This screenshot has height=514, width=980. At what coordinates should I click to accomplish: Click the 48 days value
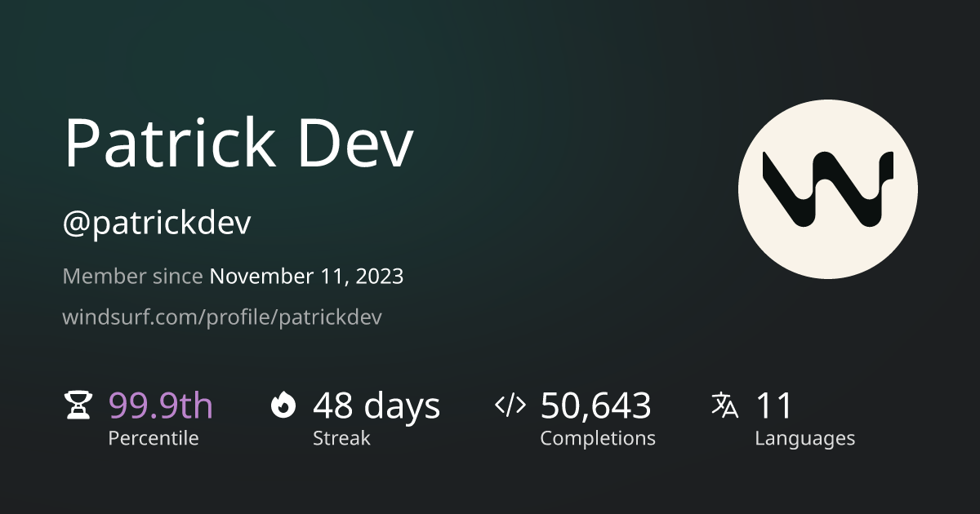(x=376, y=405)
